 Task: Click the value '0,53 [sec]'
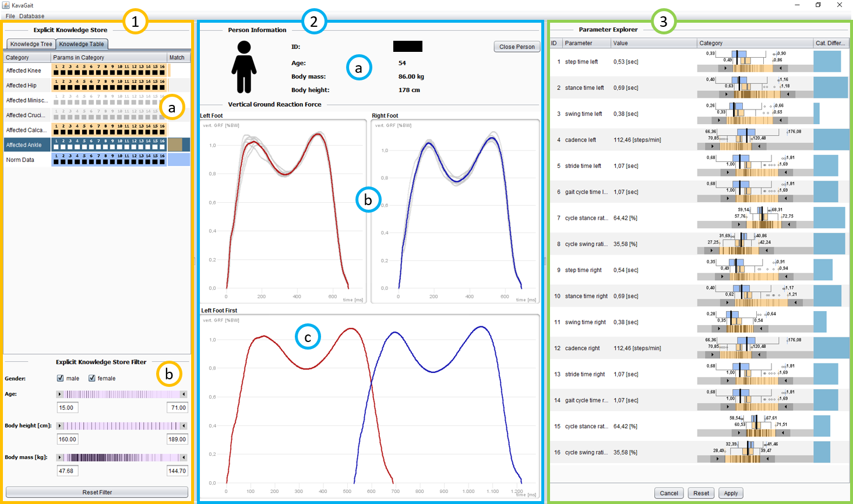pos(626,62)
